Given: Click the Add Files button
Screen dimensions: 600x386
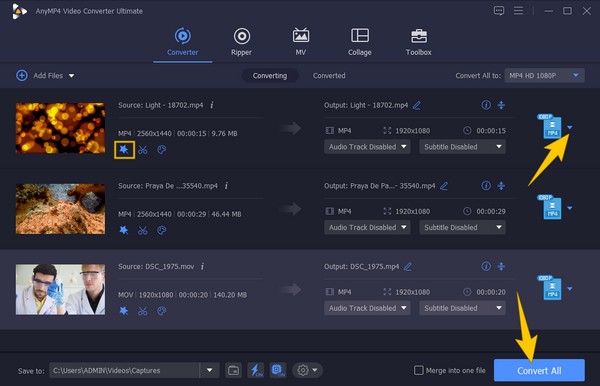Looking at the screenshot, I should pos(39,75).
